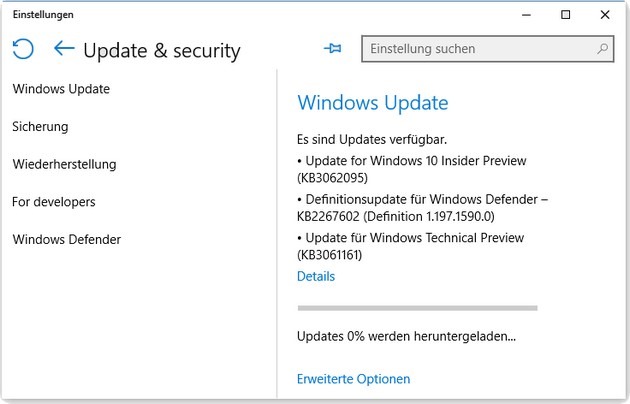
Task: Select the Windows Defender definition update entry
Action: coord(422,207)
